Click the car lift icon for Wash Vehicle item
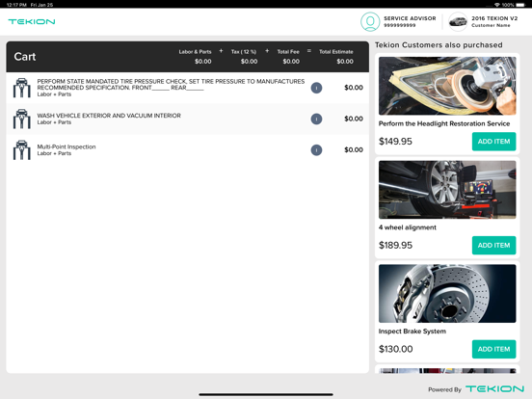Screen dimensions: 532x399 pos(22,120)
